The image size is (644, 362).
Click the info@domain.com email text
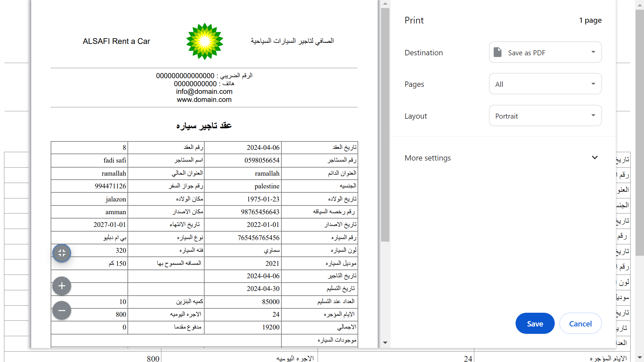204,92
